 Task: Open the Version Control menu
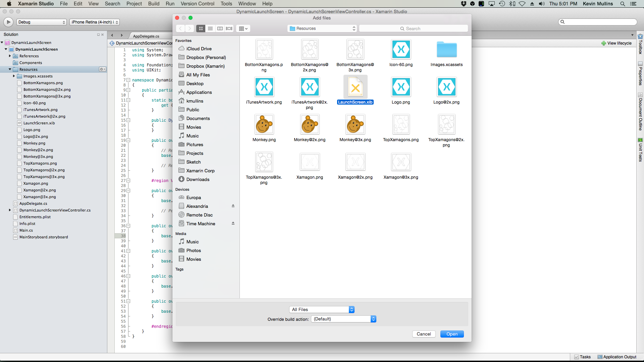[x=197, y=4]
